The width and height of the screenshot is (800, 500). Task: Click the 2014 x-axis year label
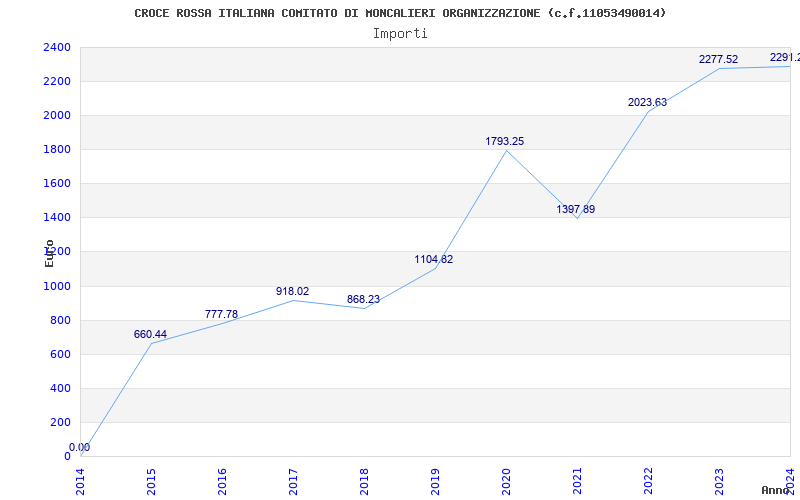[80, 482]
